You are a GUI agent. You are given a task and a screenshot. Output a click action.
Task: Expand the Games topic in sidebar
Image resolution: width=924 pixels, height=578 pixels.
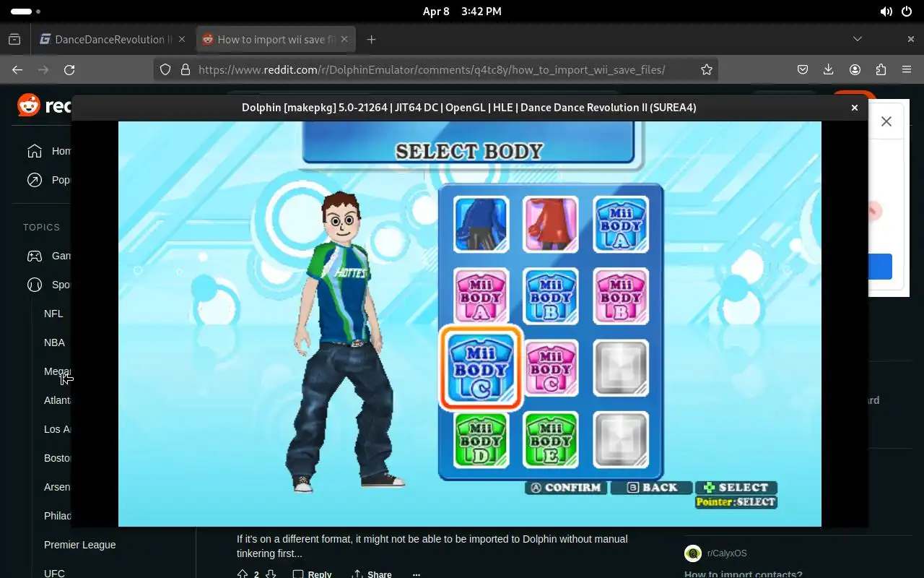(49, 256)
